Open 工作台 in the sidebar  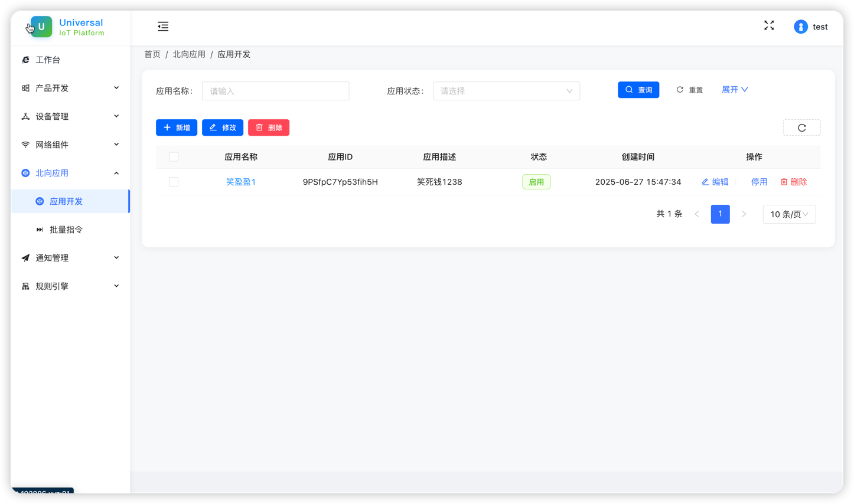tap(70, 60)
